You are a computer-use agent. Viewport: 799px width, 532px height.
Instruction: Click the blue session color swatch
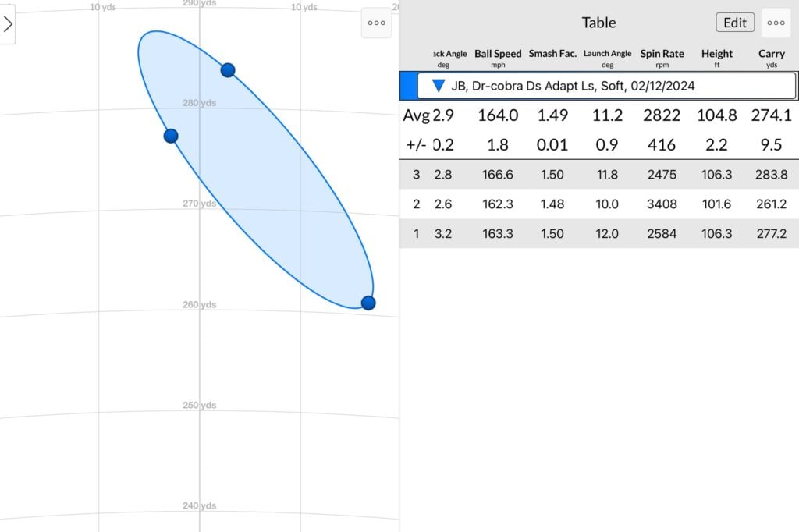coord(407,86)
